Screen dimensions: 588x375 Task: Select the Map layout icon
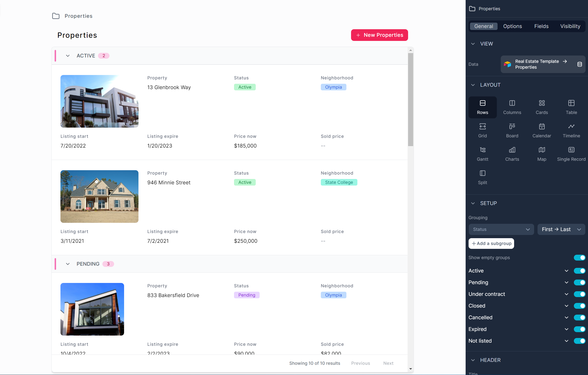point(541,154)
